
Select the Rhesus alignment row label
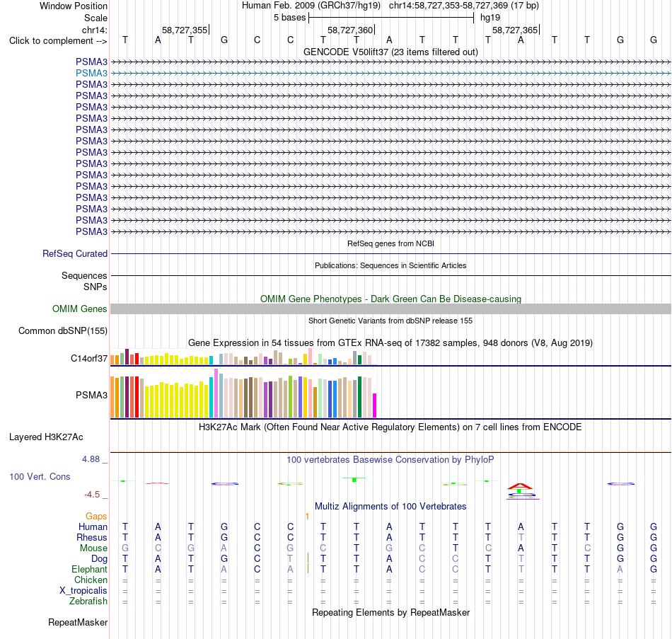[x=92, y=537]
